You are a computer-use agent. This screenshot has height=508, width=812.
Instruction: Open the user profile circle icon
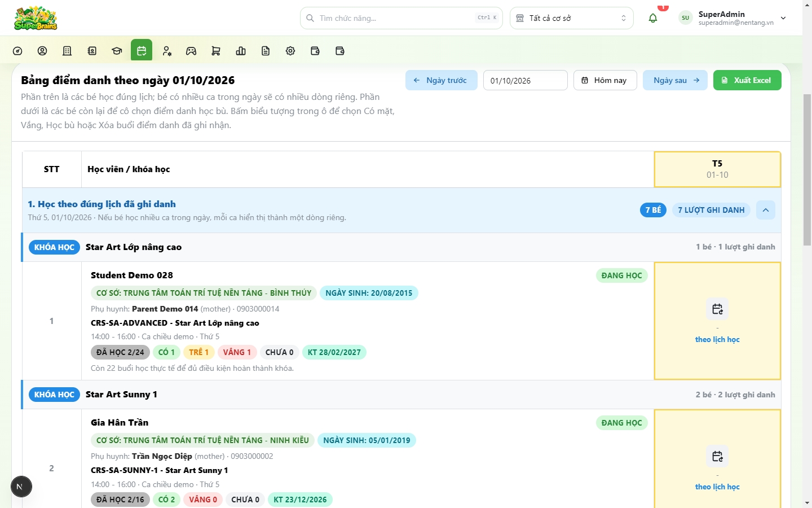tap(42, 51)
